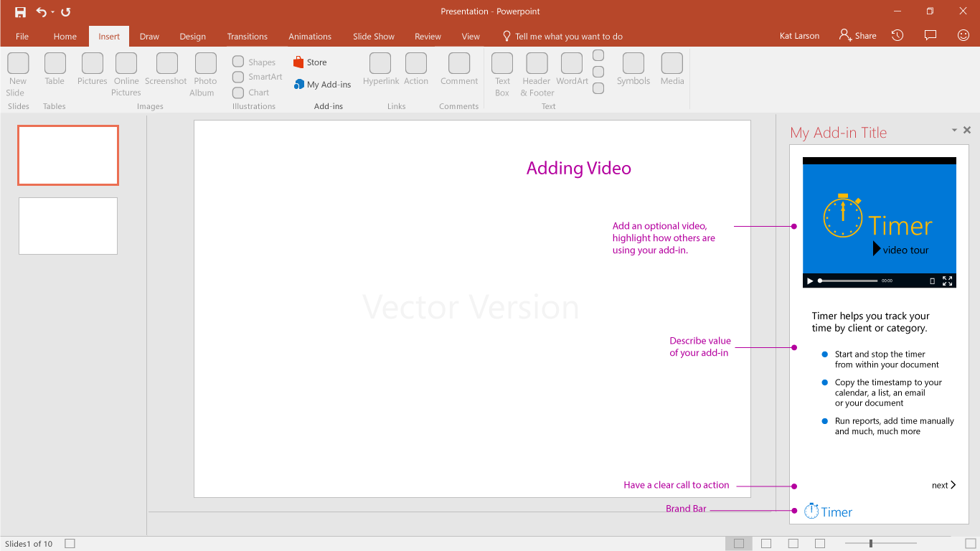This screenshot has width=980, height=551.
Task: Click Tell me what you want to do
Action: click(x=562, y=37)
